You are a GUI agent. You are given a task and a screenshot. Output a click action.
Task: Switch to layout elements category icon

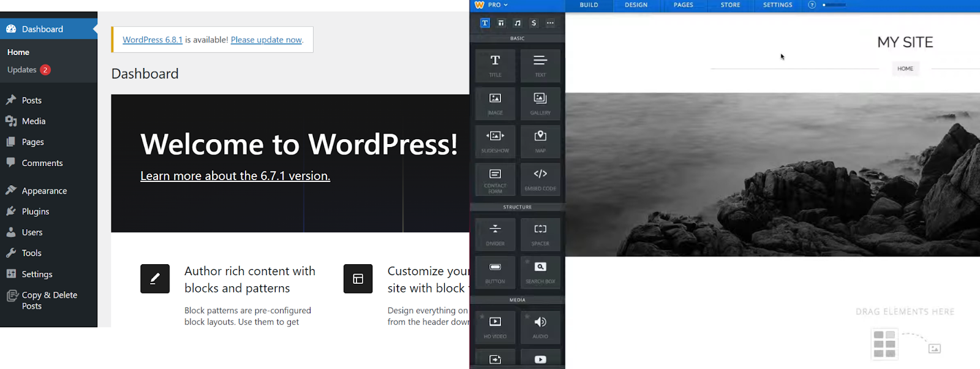coord(501,23)
